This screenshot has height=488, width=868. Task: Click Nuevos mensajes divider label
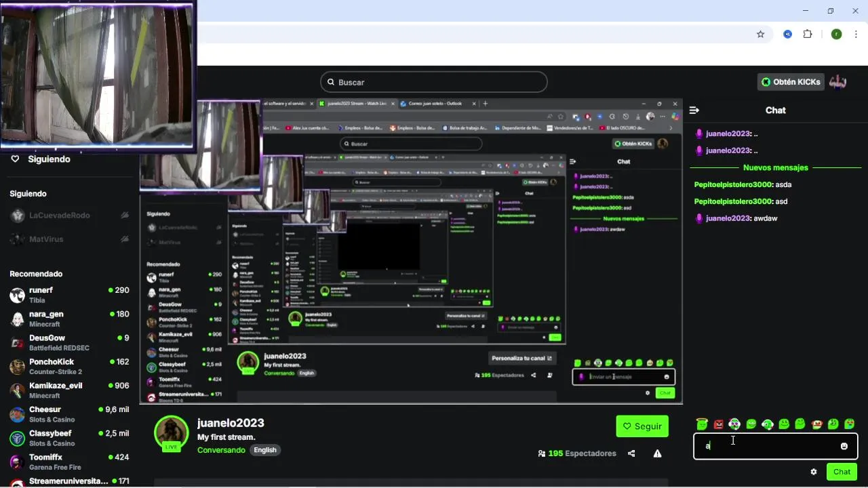tap(776, 167)
